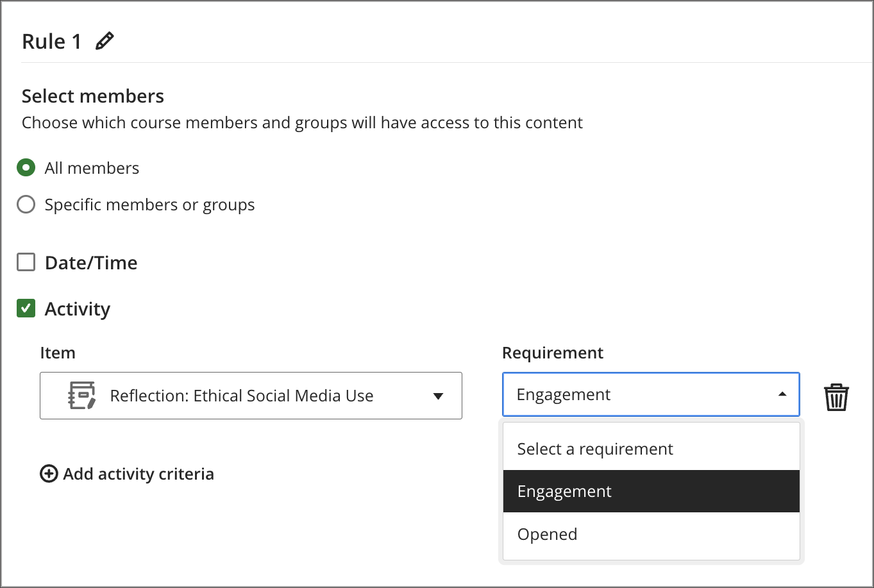Enable the Date/Time checkbox
Screen dimensions: 874x588
26,262
